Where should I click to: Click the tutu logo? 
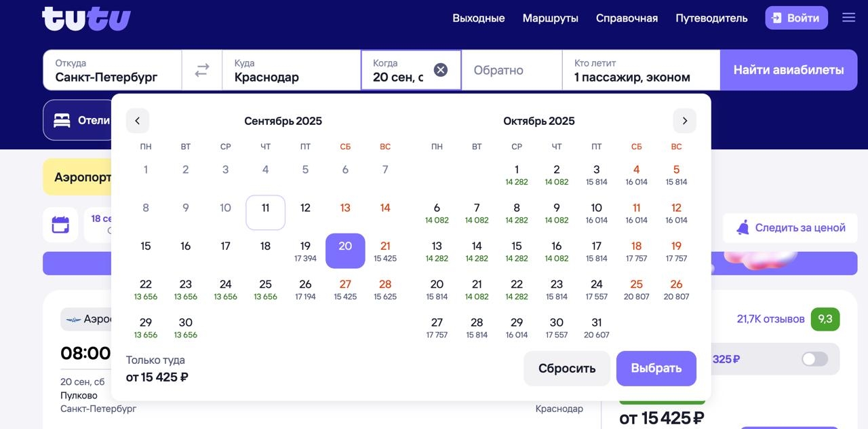click(x=86, y=18)
